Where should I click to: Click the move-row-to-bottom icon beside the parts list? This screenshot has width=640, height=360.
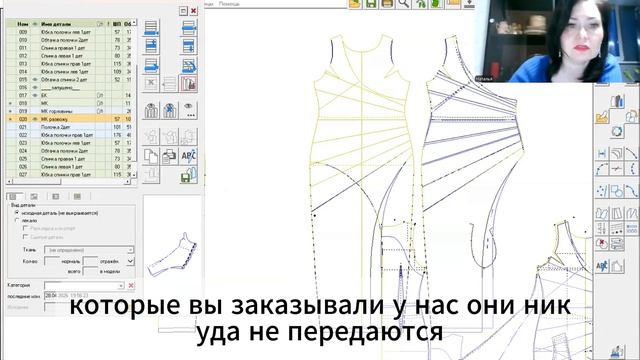point(151,28)
